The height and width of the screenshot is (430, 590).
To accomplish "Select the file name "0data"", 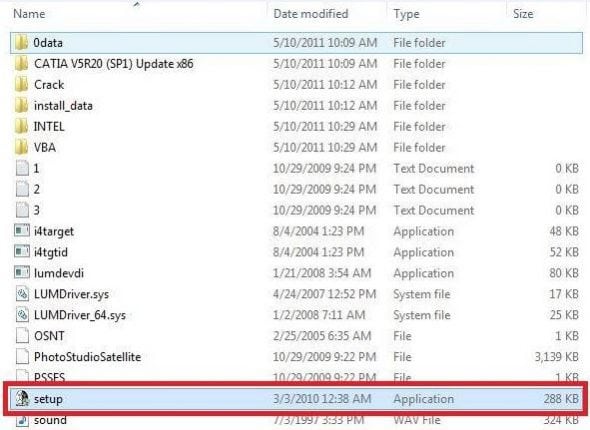I will (48, 43).
